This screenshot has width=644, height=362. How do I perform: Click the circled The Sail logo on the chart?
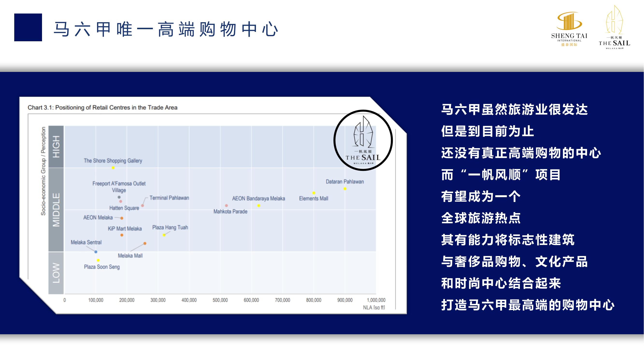(x=363, y=140)
